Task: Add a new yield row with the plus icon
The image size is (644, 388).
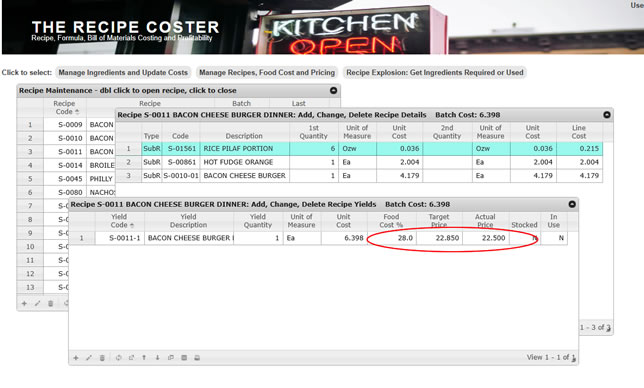Action: pos(76,358)
